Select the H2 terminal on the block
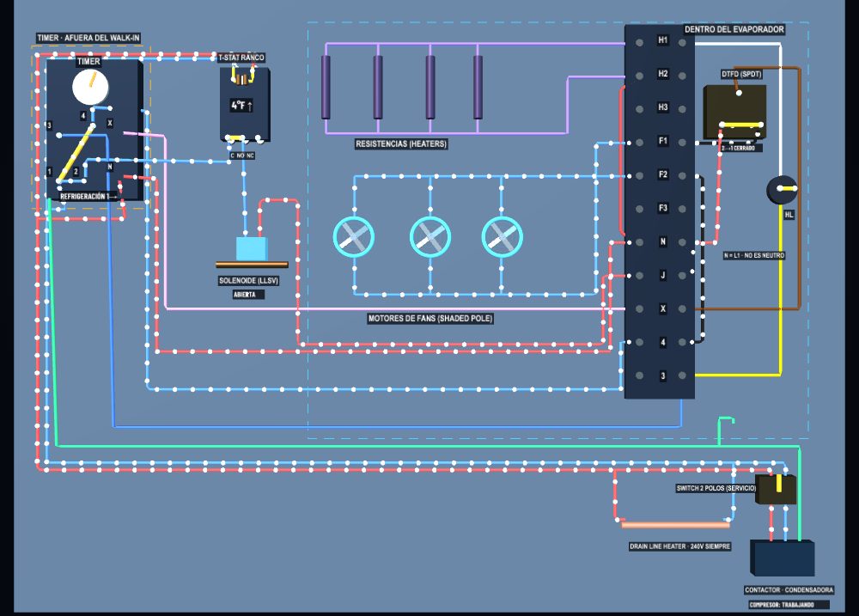 [x=662, y=73]
